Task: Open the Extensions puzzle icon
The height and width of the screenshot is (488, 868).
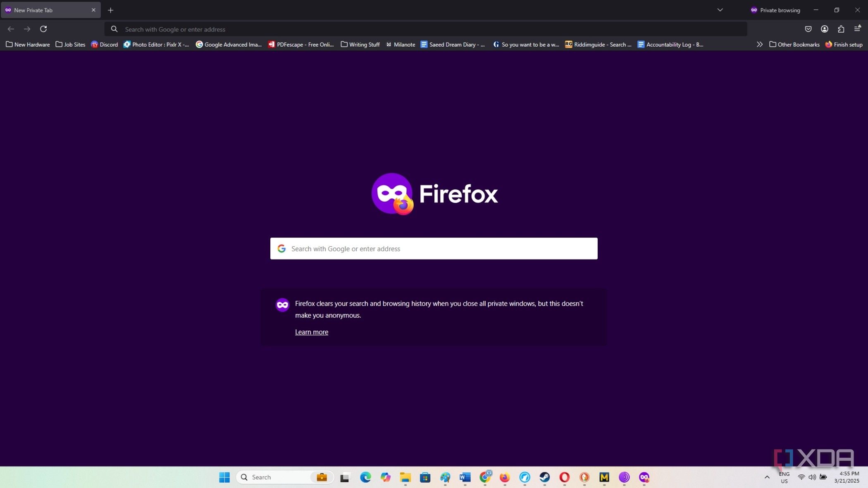Action: coord(841,29)
